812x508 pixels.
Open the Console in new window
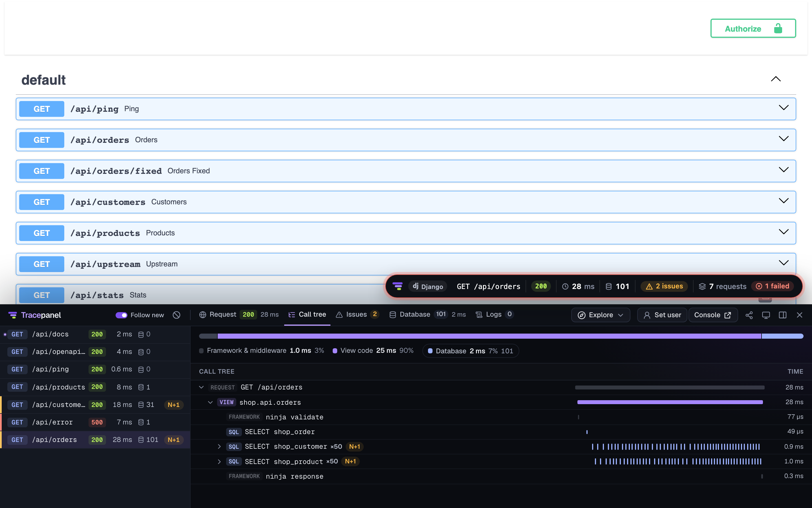713,315
